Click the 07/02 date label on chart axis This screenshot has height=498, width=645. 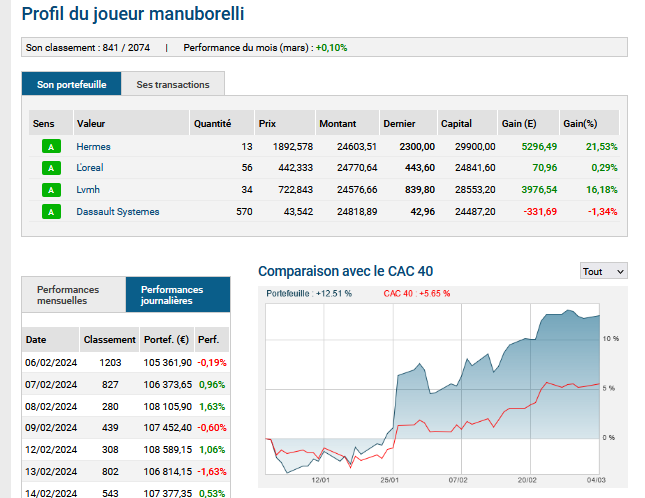coord(458,480)
